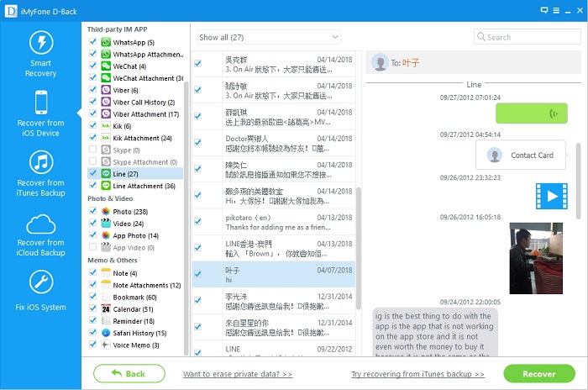
Task: Toggle the Reminder (18) checkbox
Action: (93, 320)
